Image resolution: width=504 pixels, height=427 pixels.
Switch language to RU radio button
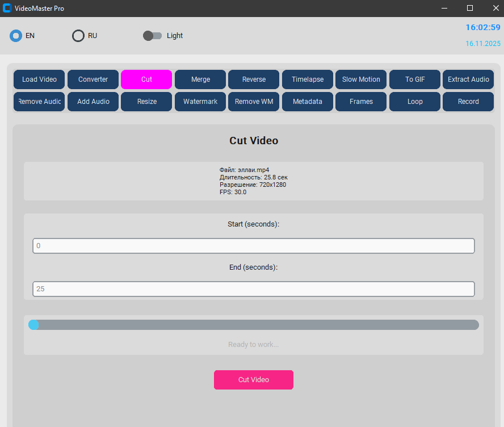pos(78,36)
